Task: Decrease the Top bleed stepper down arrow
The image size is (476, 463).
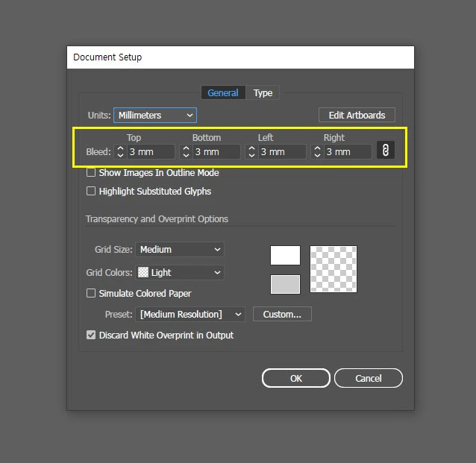Action: pos(121,155)
